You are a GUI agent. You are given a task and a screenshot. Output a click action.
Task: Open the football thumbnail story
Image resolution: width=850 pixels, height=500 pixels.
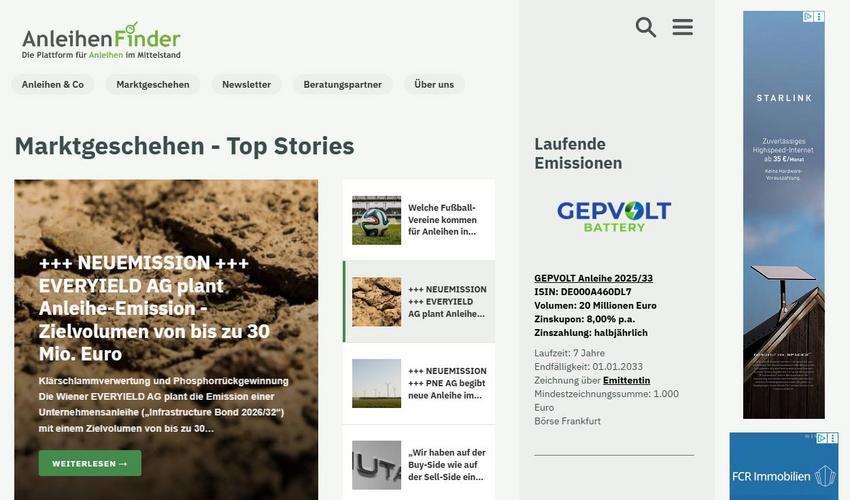point(376,220)
